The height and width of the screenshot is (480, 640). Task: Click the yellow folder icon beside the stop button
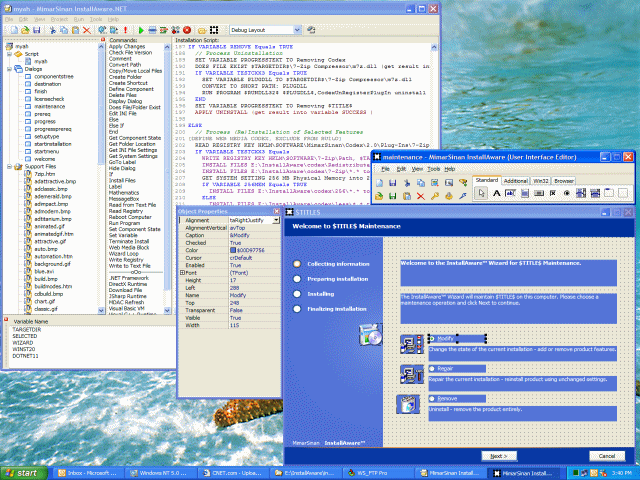(x=202, y=30)
